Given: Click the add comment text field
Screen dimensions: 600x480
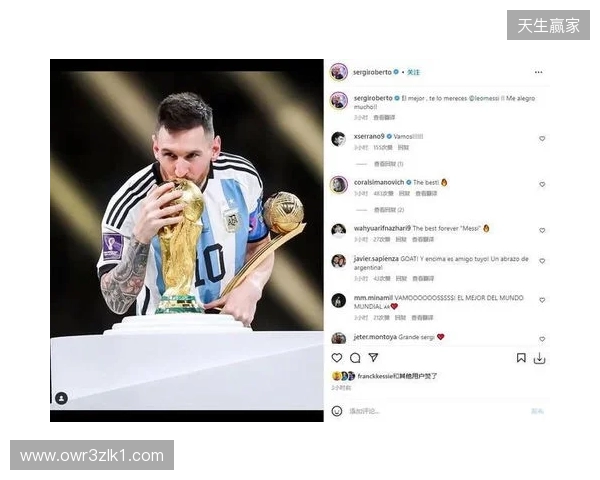Looking at the screenshot, I should (436, 411).
